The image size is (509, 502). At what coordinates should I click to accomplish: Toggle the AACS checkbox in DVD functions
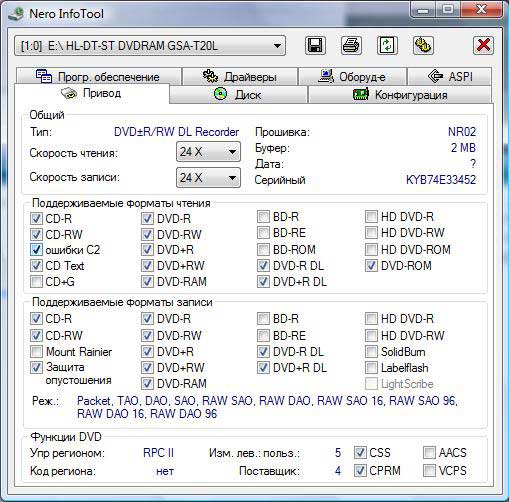(429, 453)
